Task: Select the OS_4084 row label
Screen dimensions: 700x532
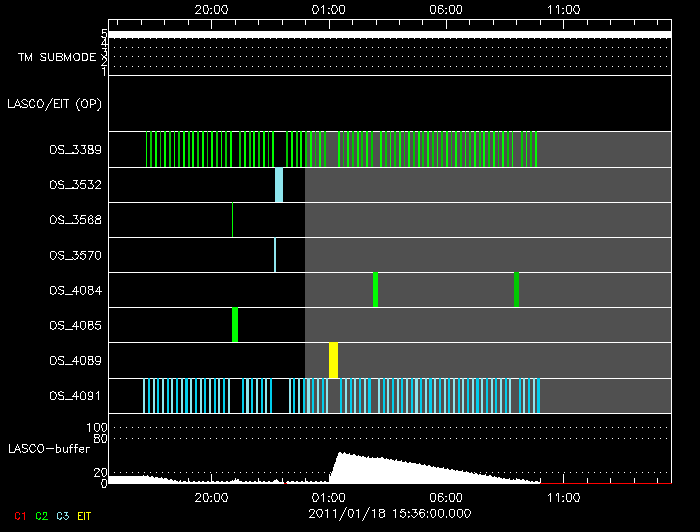Action: click(75, 291)
